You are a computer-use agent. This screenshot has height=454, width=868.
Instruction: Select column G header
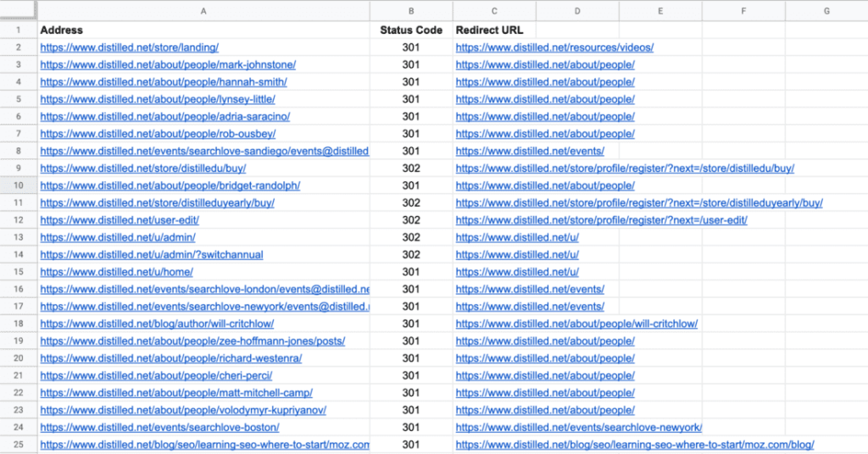[826, 10]
